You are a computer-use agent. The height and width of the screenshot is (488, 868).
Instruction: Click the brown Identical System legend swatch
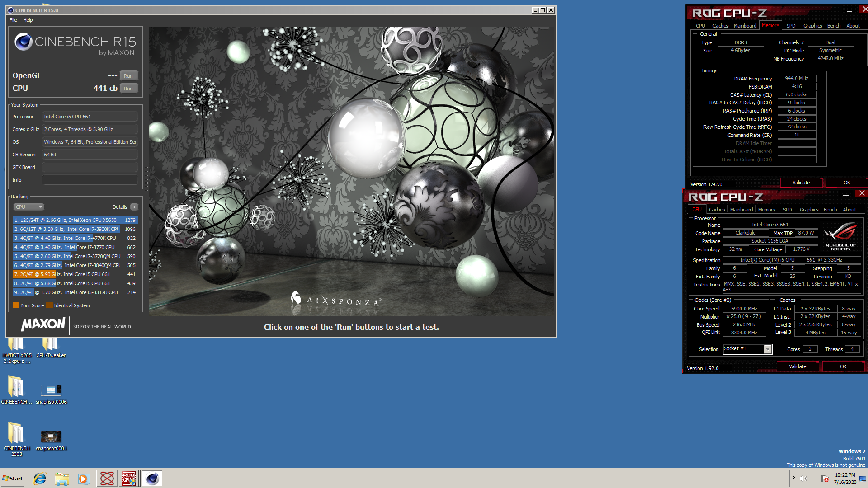click(x=49, y=305)
